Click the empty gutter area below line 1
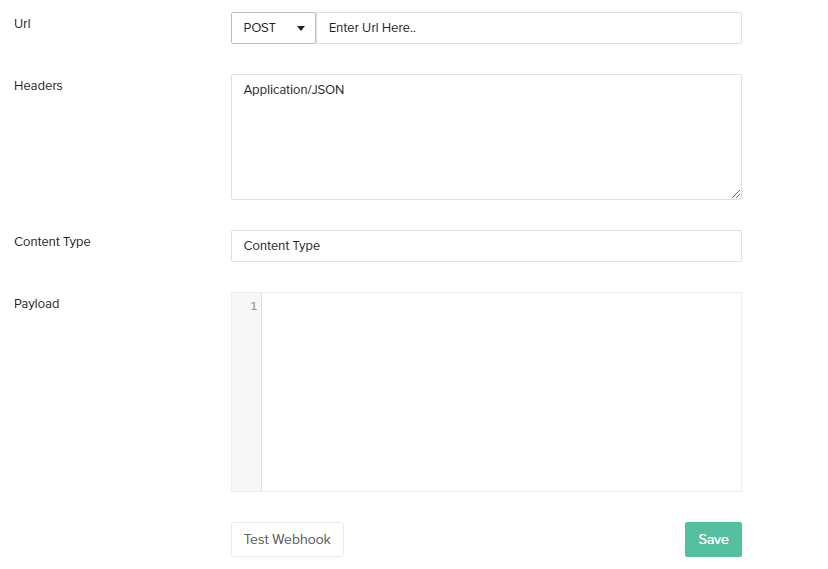 click(x=246, y=400)
